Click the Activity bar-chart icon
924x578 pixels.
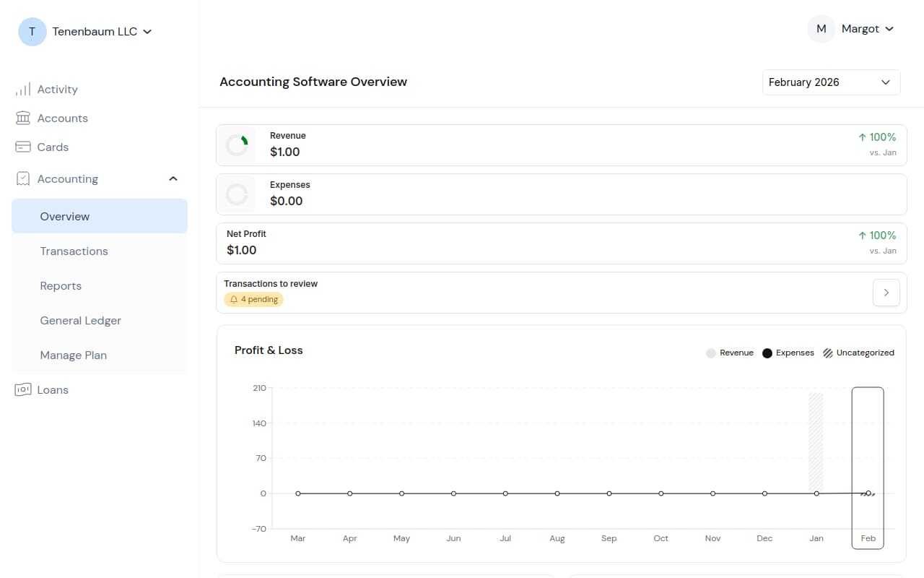[23, 90]
